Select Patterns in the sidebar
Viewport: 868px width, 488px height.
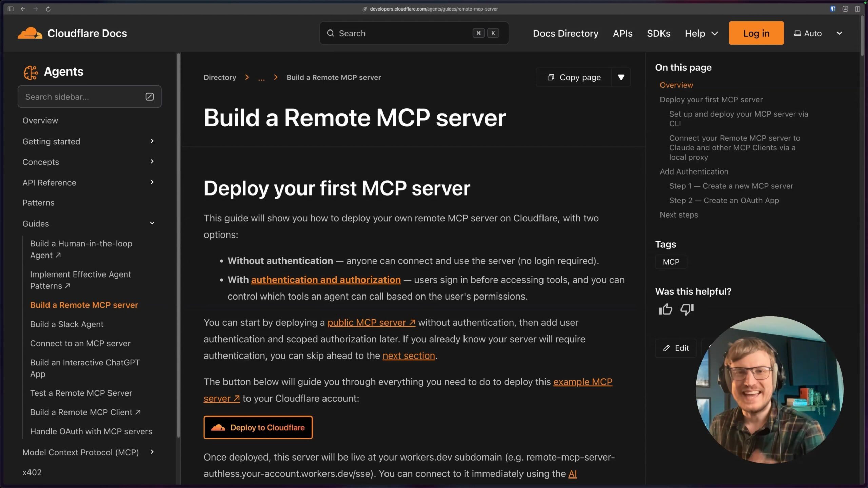pyautogui.click(x=38, y=203)
